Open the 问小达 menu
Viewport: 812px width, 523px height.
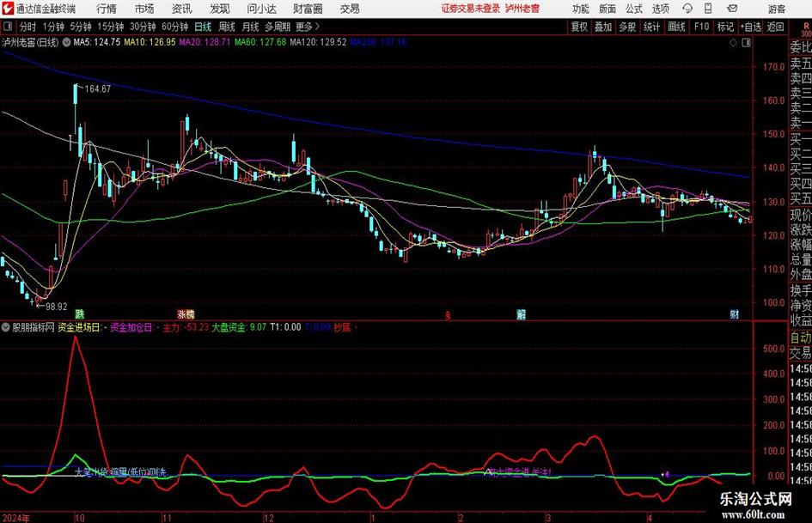(261, 9)
